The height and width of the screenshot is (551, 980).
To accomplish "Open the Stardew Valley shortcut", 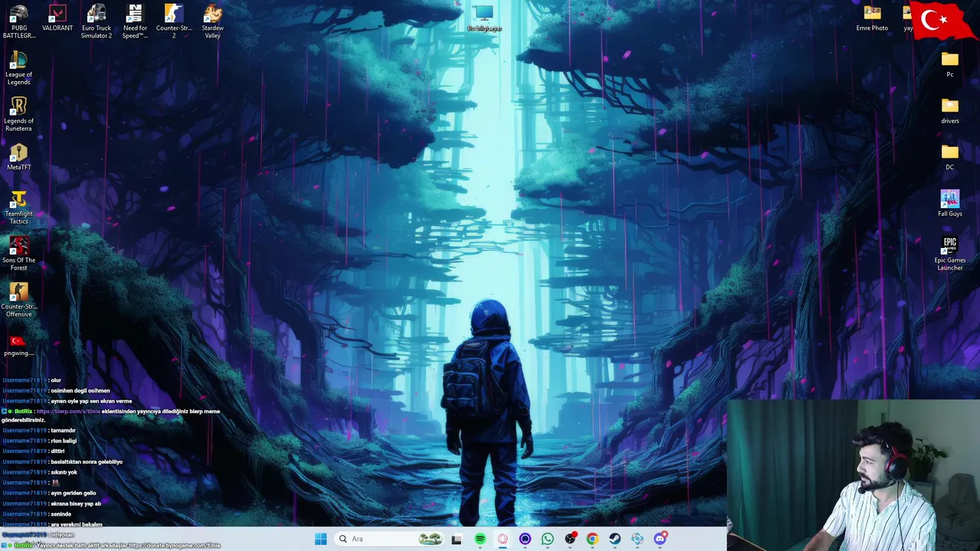I will pyautogui.click(x=213, y=21).
